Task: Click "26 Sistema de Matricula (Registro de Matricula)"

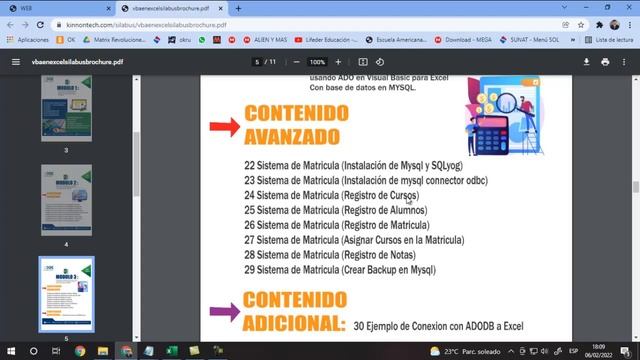Action: 337,225
